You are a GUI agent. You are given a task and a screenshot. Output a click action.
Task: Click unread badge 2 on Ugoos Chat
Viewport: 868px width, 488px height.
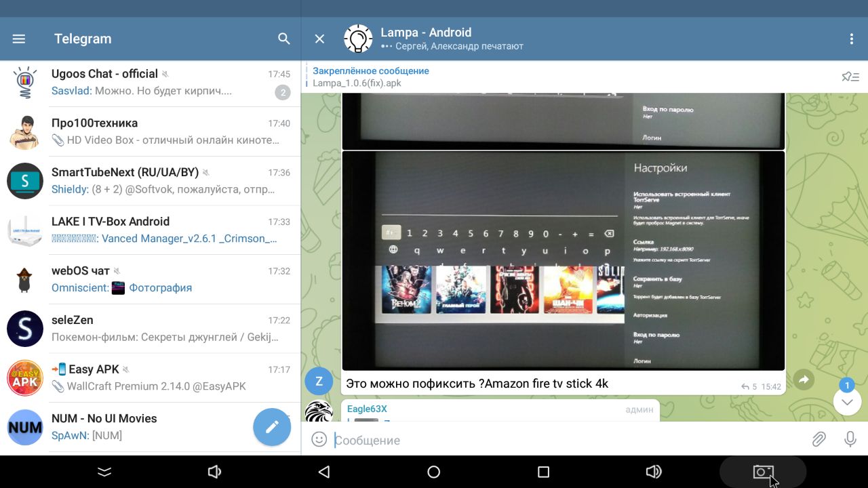[283, 93]
